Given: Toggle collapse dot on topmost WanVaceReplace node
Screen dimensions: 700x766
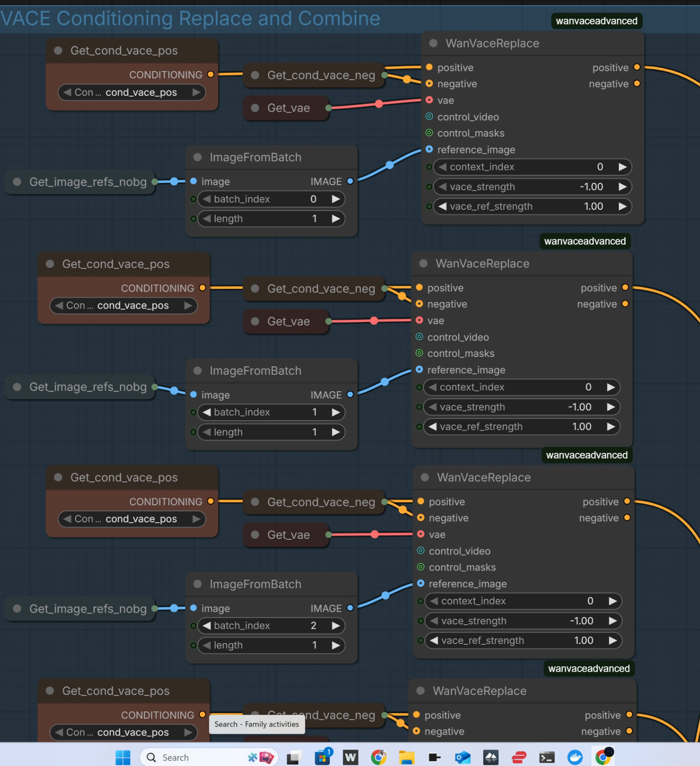Looking at the screenshot, I should 433,43.
